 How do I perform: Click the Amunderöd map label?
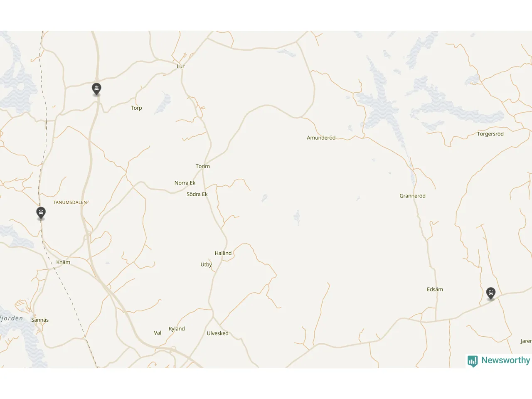[321, 138]
